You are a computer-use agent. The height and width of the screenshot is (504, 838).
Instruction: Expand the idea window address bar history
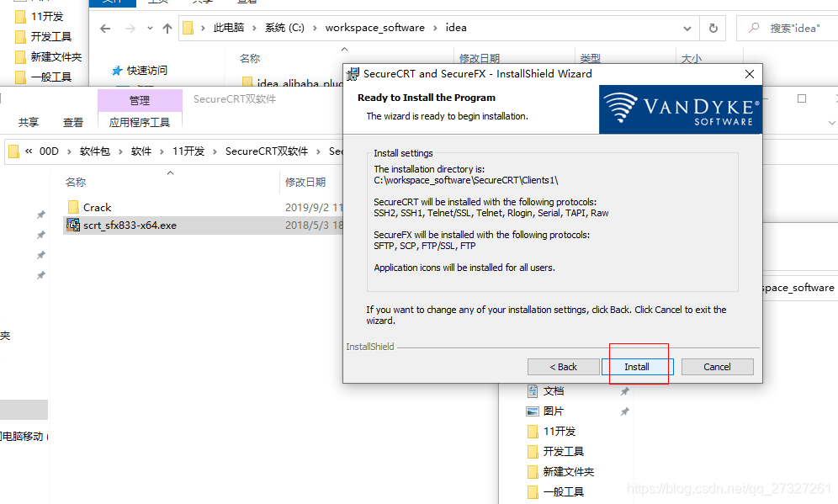(687, 29)
